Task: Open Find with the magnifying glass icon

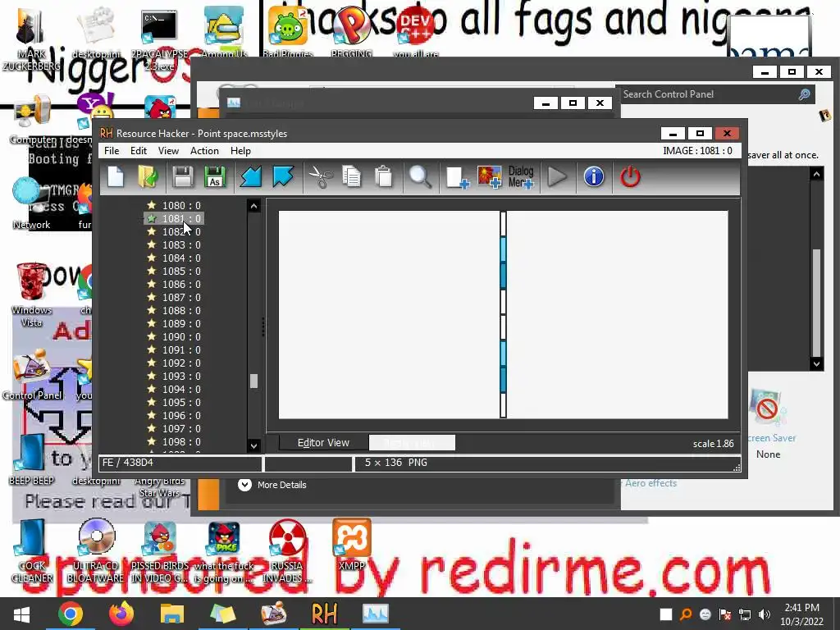Action: tap(420, 177)
